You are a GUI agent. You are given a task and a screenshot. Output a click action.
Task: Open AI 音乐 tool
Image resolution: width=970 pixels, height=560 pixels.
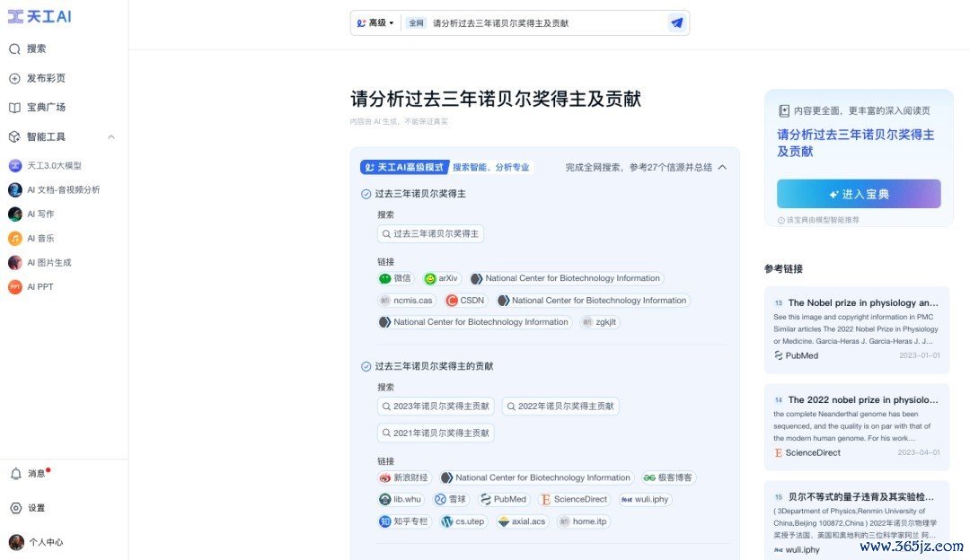pyautogui.click(x=31, y=238)
